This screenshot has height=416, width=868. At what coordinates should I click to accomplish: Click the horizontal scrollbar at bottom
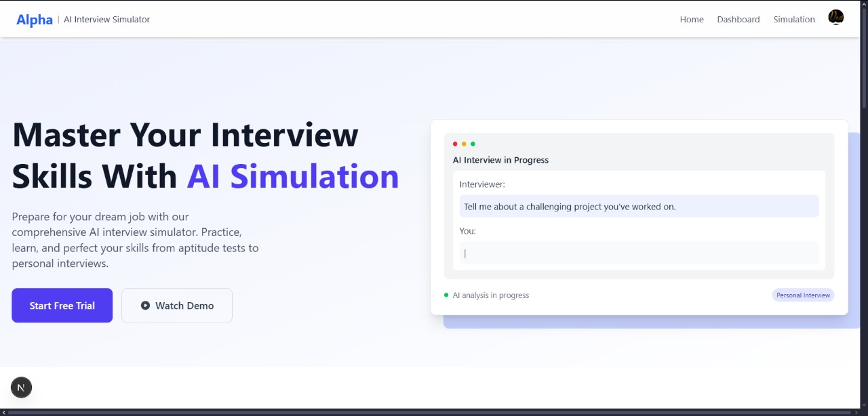(x=430, y=412)
